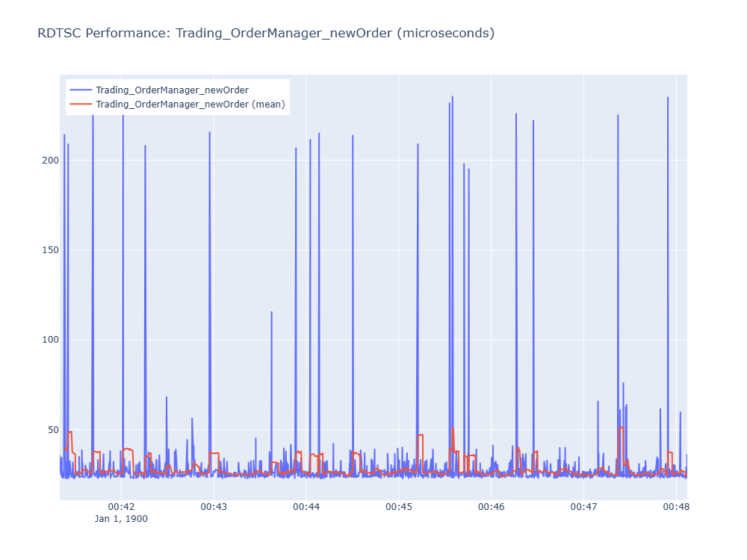Click the red mean peak just after 00:47
Screen dimensions: 747x560
(x=621, y=428)
